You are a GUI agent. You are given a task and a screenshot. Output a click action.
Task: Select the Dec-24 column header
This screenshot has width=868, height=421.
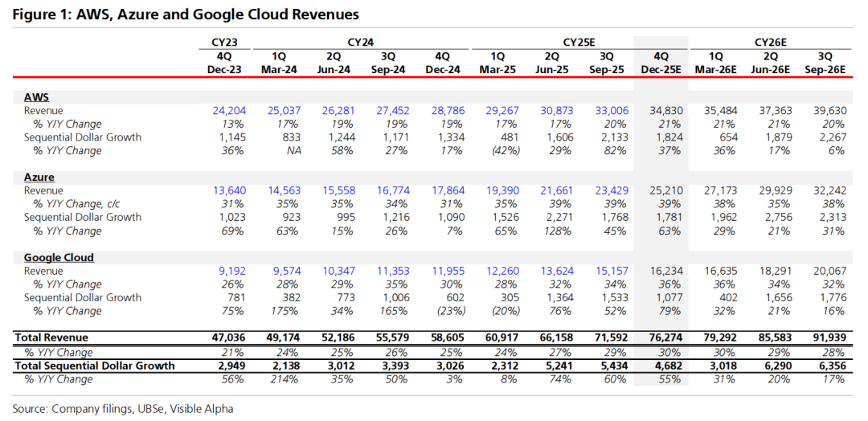click(442, 70)
